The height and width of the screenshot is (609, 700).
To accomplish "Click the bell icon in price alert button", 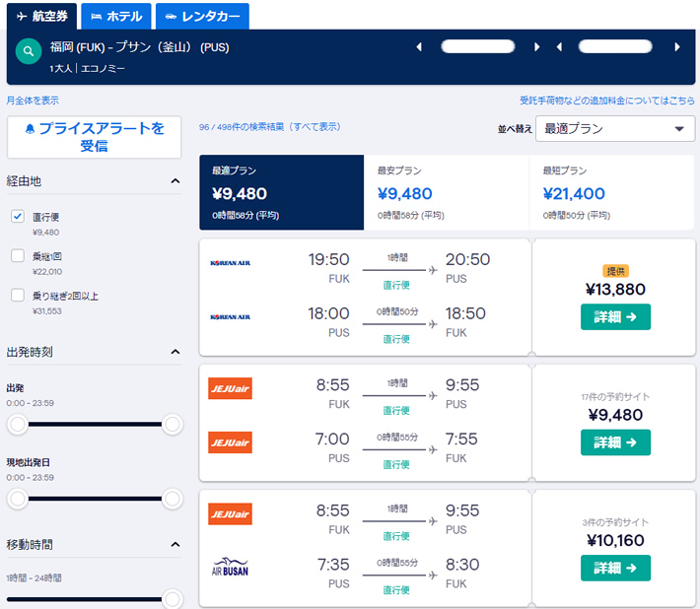I will (x=30, y=129).
